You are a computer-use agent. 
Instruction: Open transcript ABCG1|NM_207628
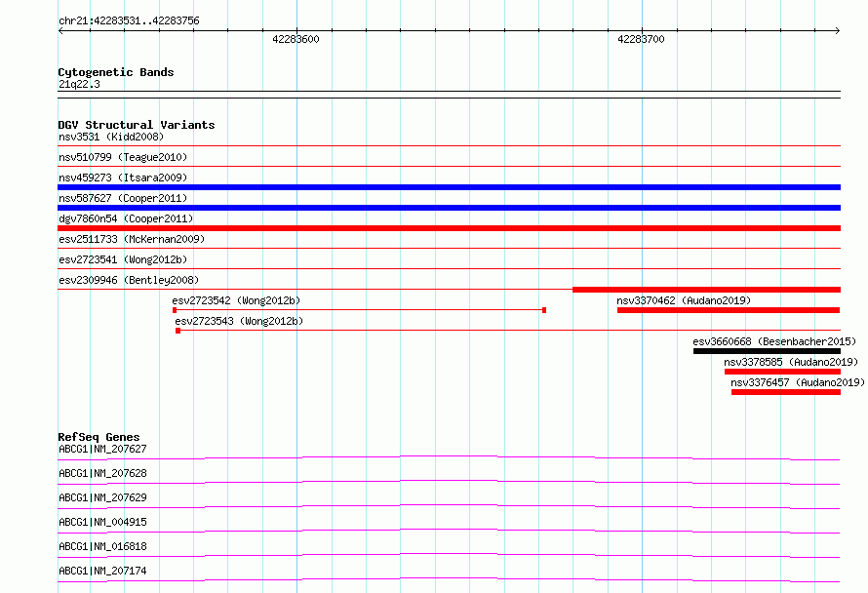pos(102,473)
